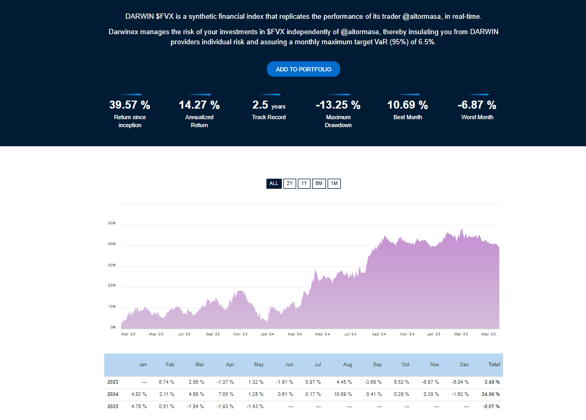Click the Jun 2023 cell -1.91 %
Viewport: 586px width, 420px height.
click(x=284, y=382)
